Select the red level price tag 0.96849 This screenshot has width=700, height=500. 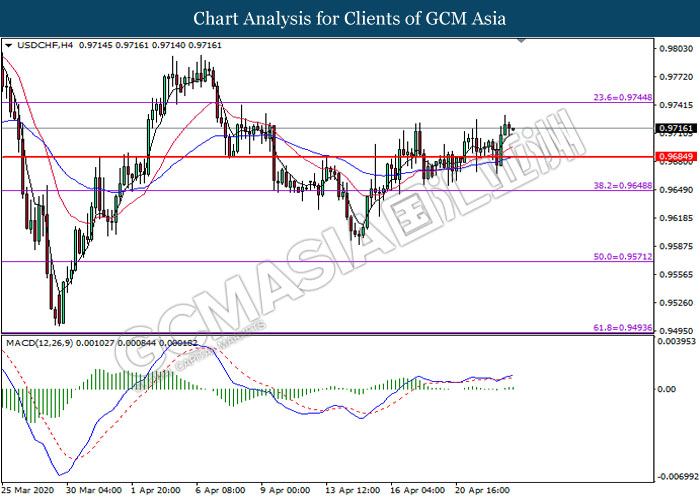(672, 157)
